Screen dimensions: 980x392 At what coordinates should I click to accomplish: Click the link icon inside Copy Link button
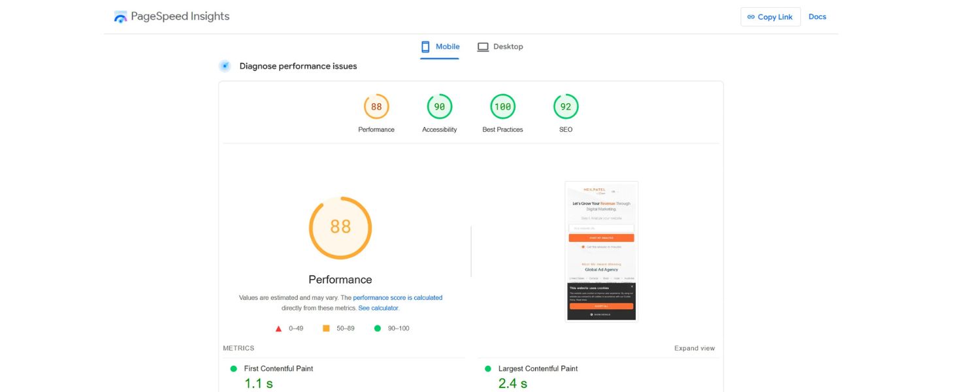(x=750, y=16)
